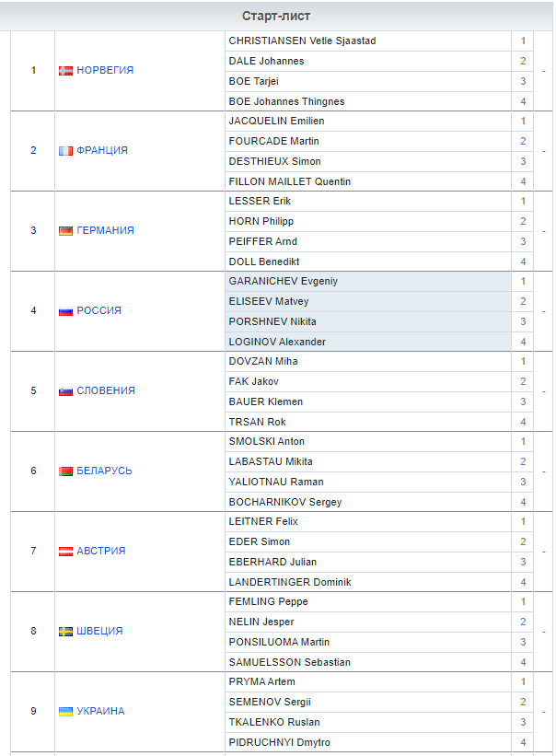Click the Ukraine flag icon

pos(65,712)
